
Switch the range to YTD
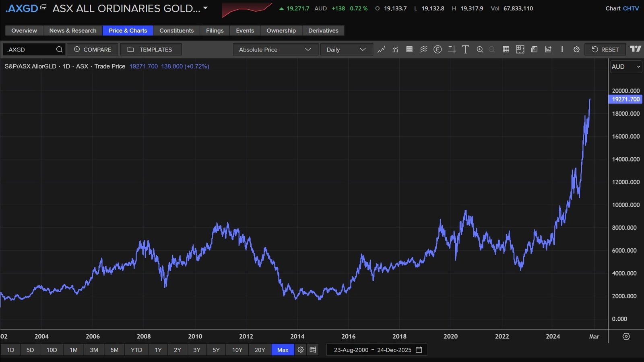(136, 350)
